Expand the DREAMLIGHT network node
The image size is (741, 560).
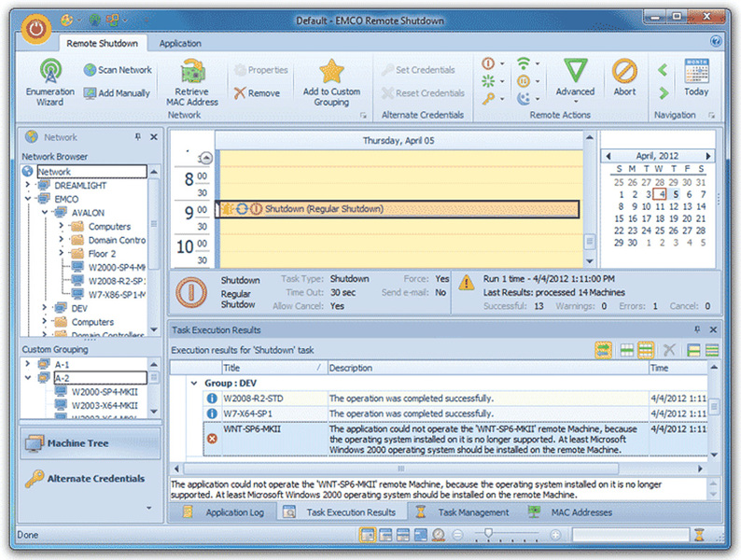(x=27, y=185)
